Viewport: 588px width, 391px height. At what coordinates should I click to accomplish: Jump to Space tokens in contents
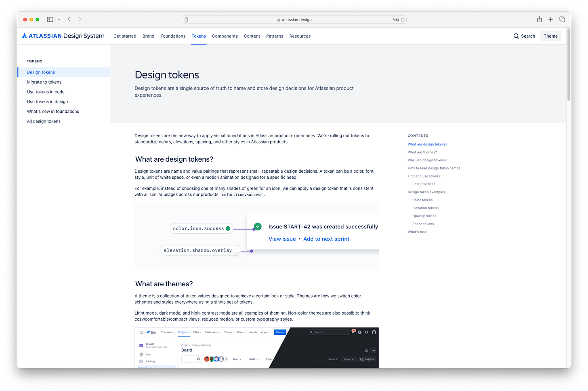(x=423, y=224)
